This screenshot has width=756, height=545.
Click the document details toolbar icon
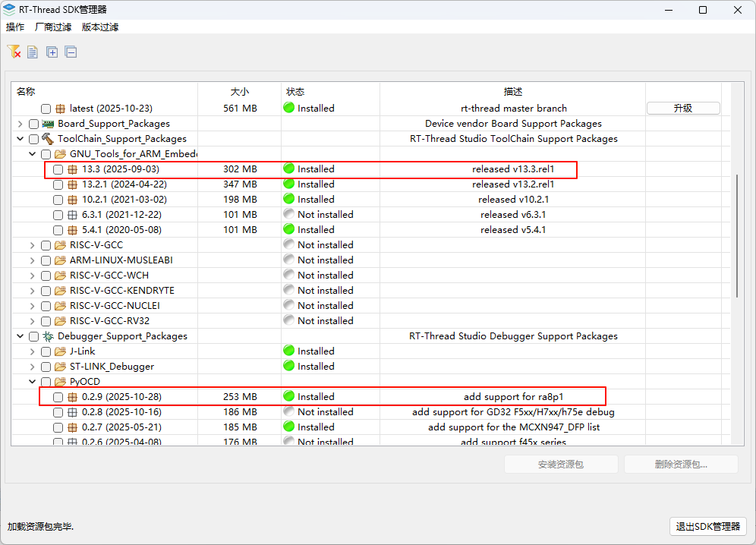coord(33,52)
